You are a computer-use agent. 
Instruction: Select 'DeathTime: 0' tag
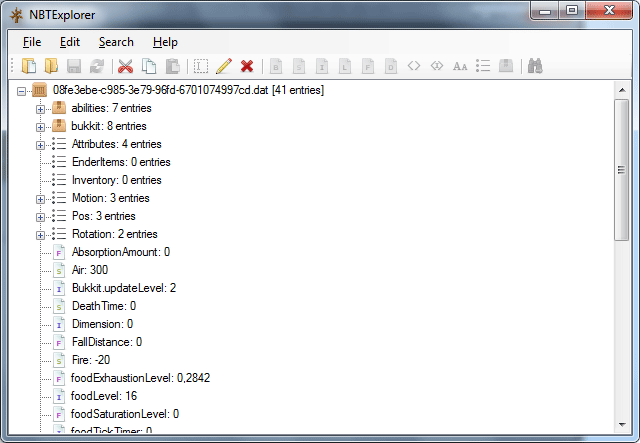104,306
